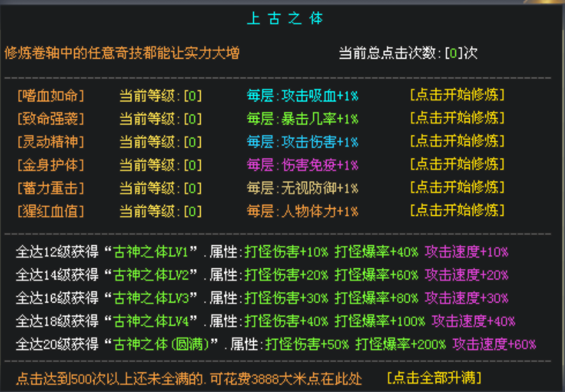Click 全达14级获得 requirement text

[57, 275]
